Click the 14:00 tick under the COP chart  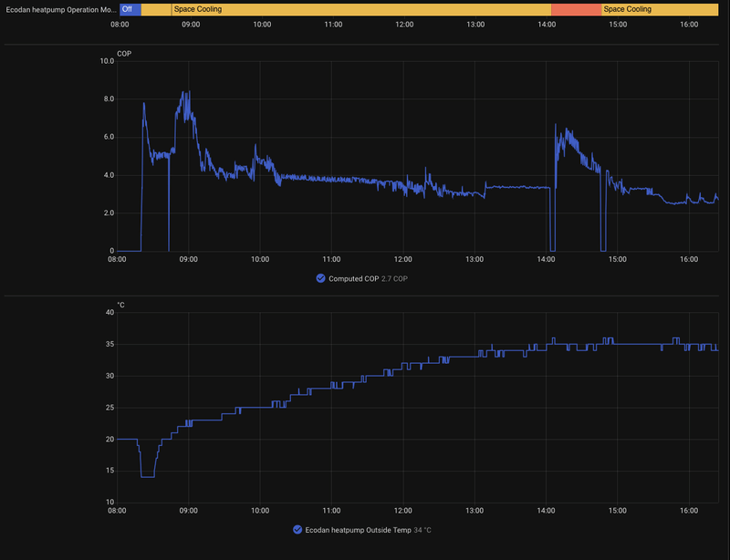point(546,259)
